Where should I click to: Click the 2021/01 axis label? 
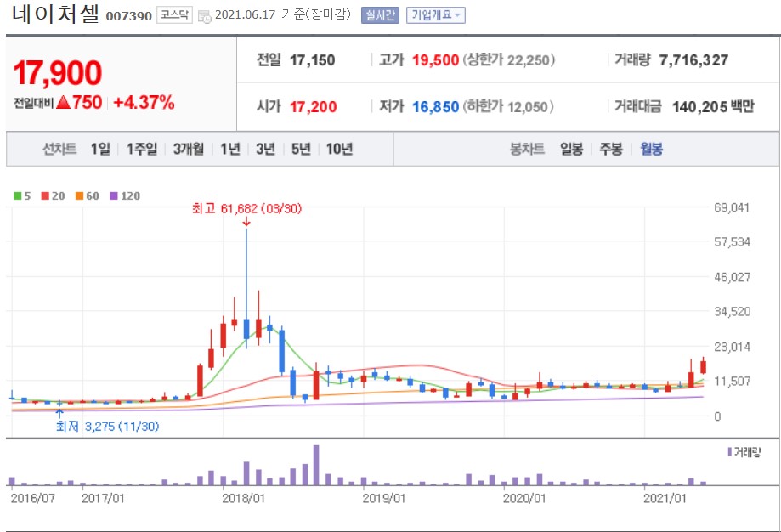[x=665, y=498]
